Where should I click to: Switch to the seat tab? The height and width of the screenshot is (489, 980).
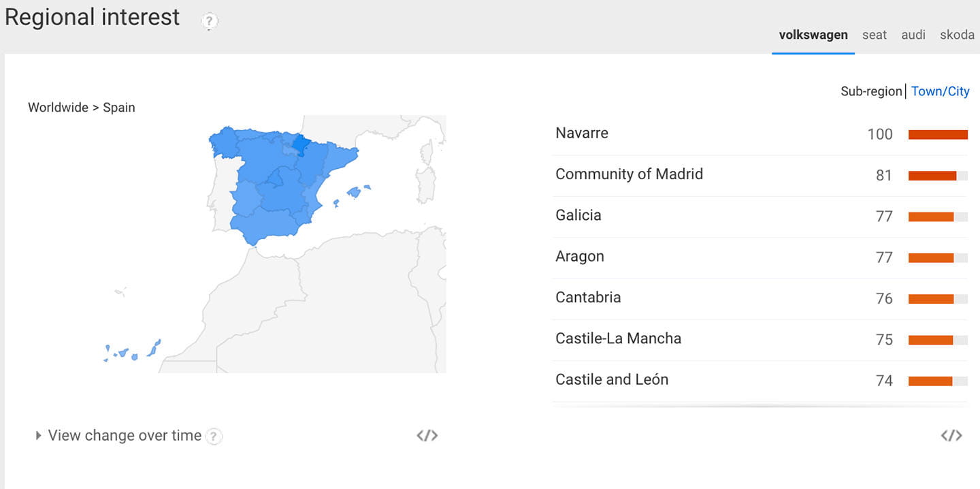click(x=875, y=35)
